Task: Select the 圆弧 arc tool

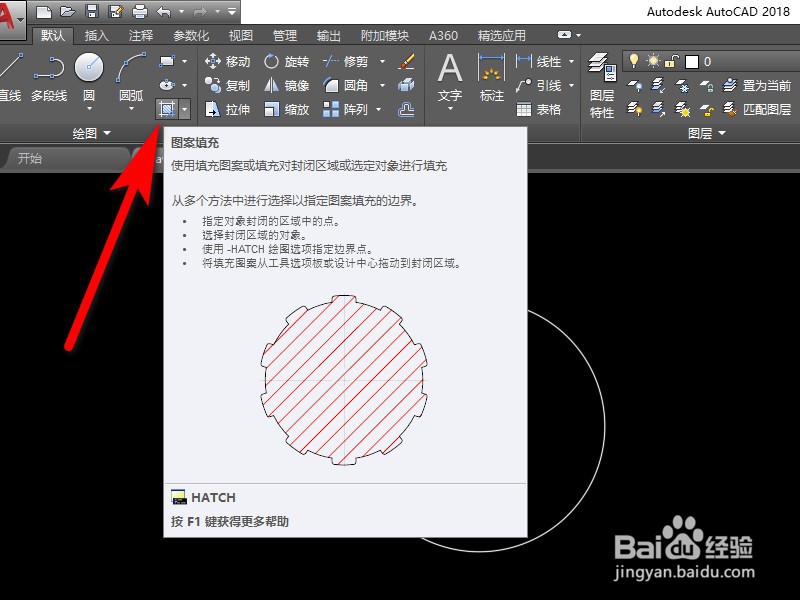Action: coord(131,77)
